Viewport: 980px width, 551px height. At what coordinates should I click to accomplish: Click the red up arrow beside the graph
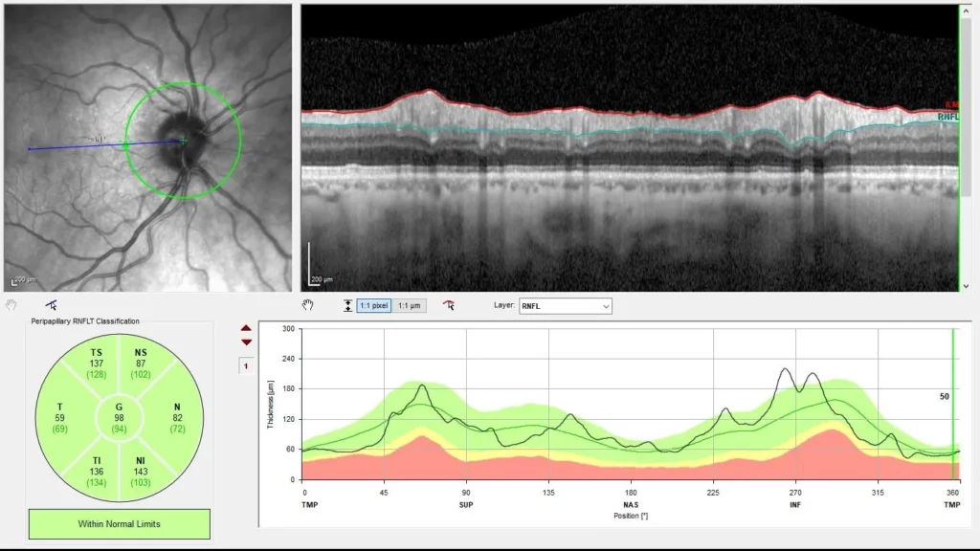click(246, 328)
